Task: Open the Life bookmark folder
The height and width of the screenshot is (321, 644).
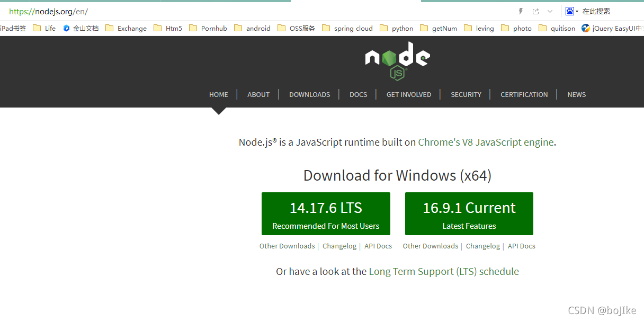Action: (x=44, y=28)
